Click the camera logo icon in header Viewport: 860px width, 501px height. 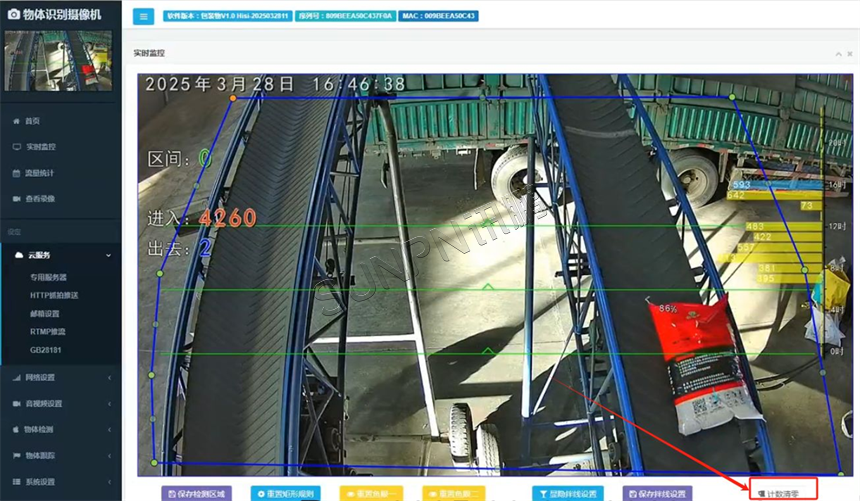pyautogui.click(x=14, y=14)
